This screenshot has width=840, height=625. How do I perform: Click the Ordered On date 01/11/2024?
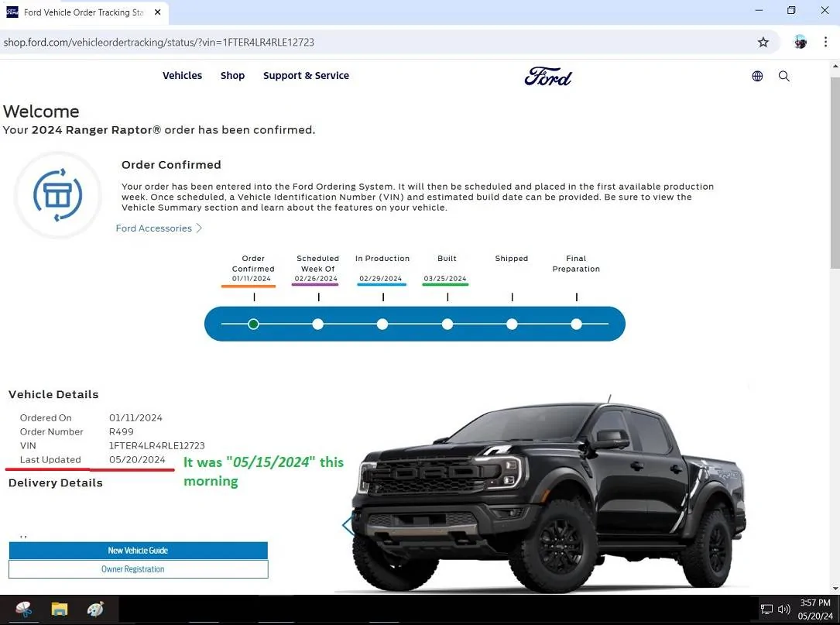point(135,418)
